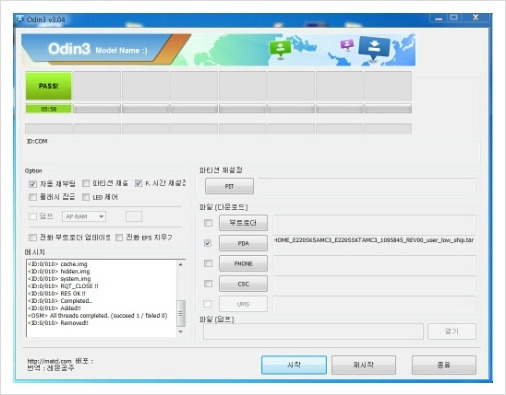Click the 'RQT_CLOSE !!' log line
Screen dimensions: 506x395
click(x=63, y=286)
